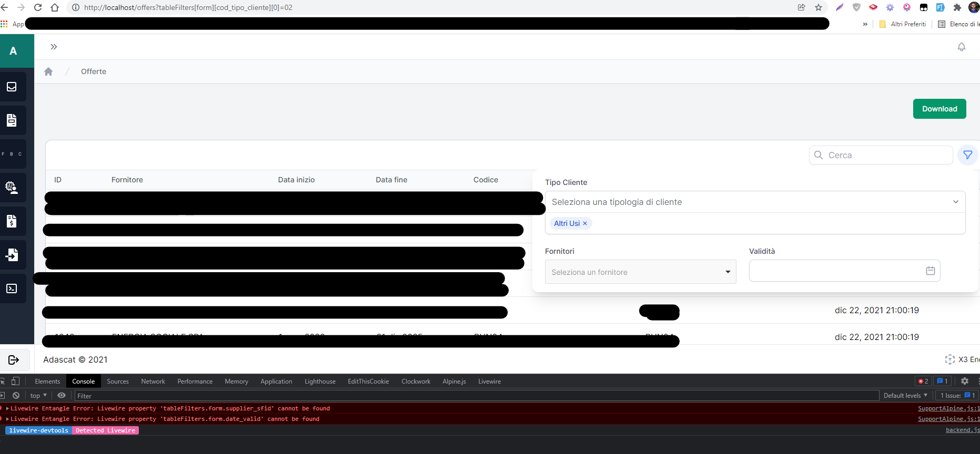
Task: Open the Tipo Cliente dropdown
Action: click(755, 202)
